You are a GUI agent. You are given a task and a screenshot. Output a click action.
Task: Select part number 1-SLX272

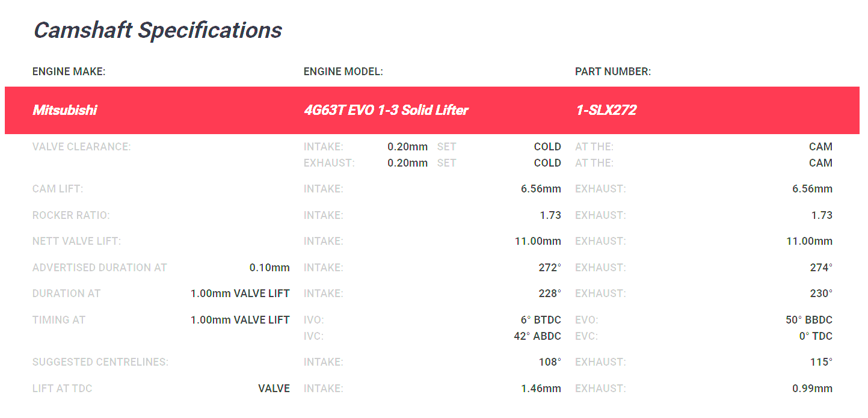click(x=606, y=110)
